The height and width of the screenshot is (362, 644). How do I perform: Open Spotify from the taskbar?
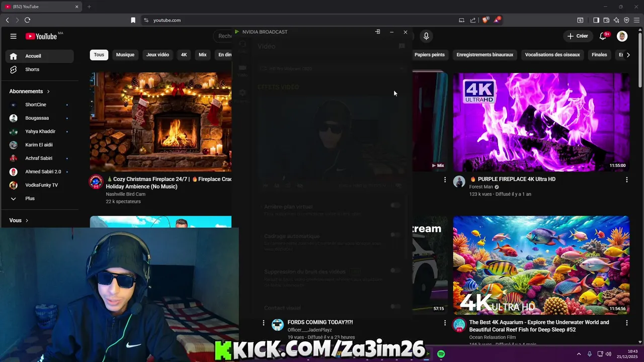[441, 354]
